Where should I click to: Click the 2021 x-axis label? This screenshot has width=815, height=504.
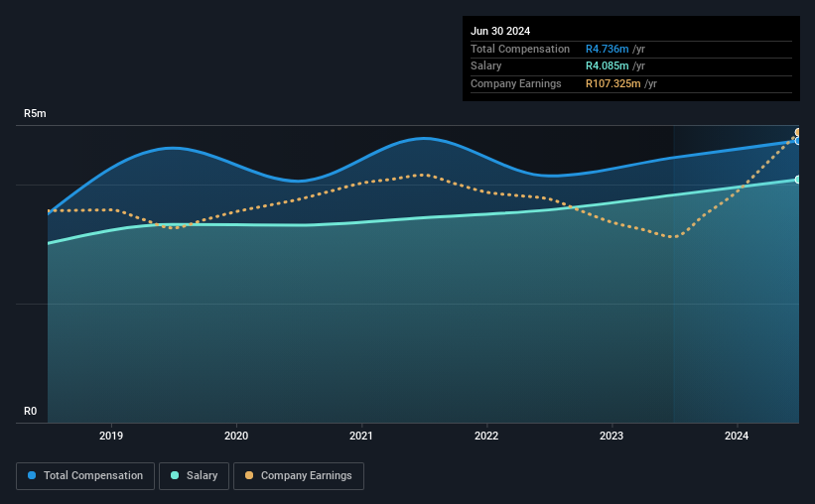tap(361, 436)
